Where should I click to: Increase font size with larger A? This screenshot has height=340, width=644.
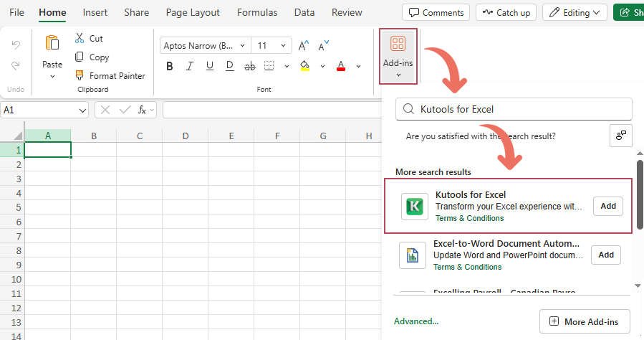coord(304,46)
